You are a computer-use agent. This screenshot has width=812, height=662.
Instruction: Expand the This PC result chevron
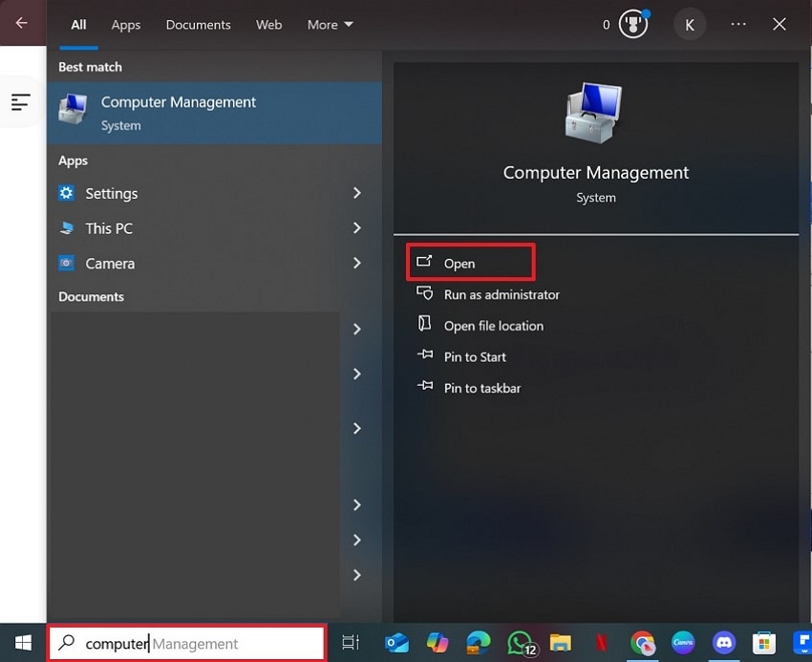click(x=357, y=228)
